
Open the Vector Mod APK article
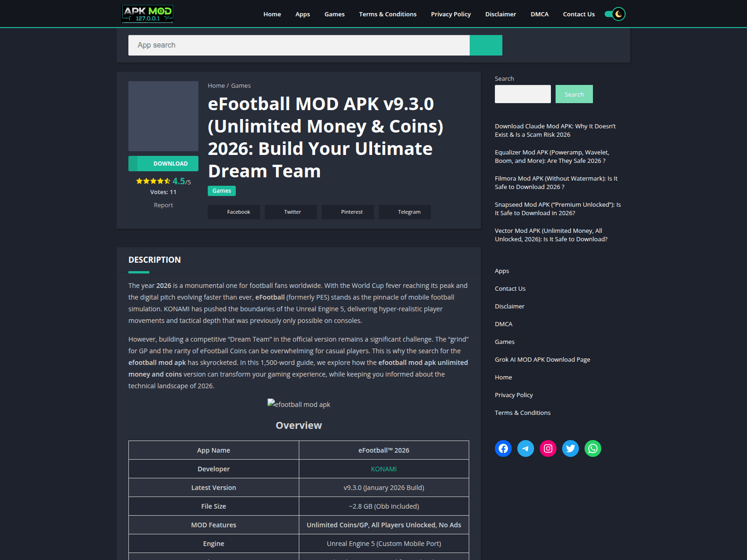point(551,235)
